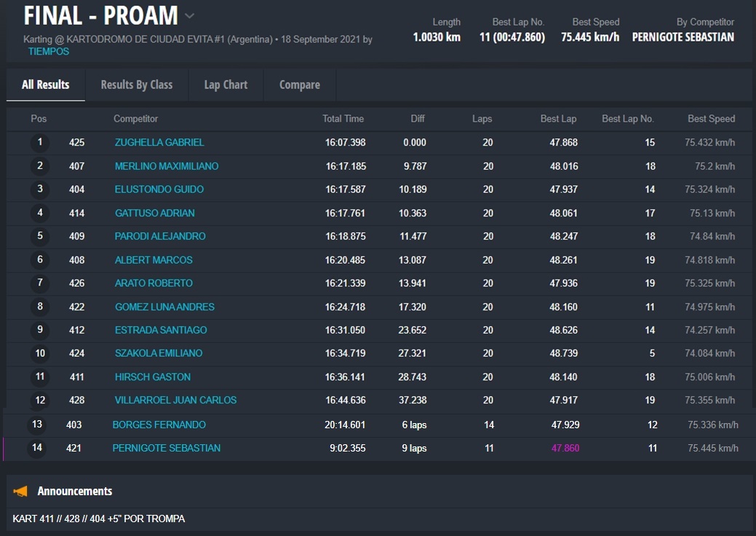Open the Lap Chart tab
The width and height of the screenshot is (756, 536).
(226, 84)
